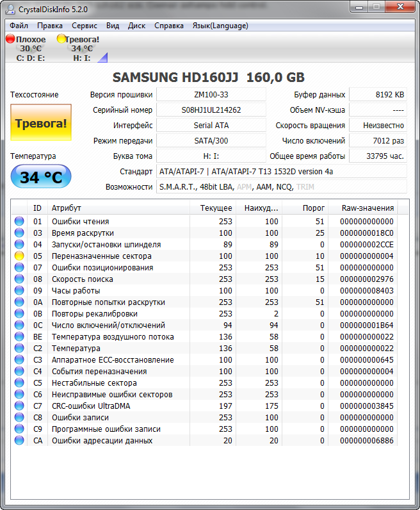
Task: Click the Raw-значения column header
Action: click(x=367, y=208)
